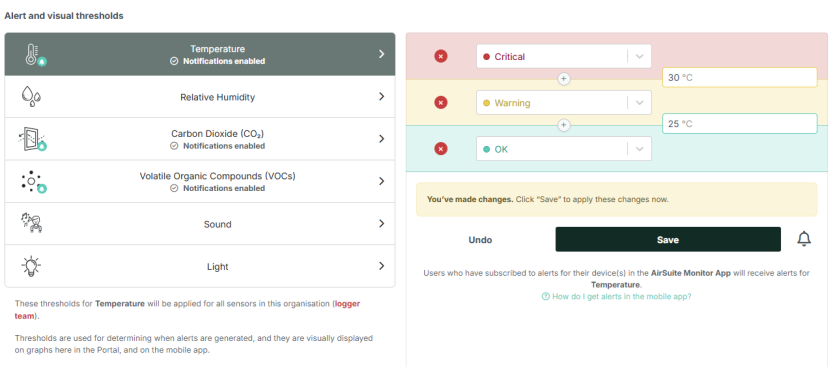
Task: Click the Temperature thermometer icon
Action: pos(34,55)
